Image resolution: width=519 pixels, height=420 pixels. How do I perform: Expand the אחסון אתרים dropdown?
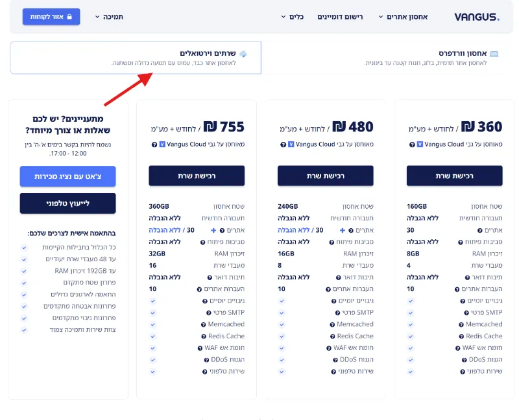(403, 17)
